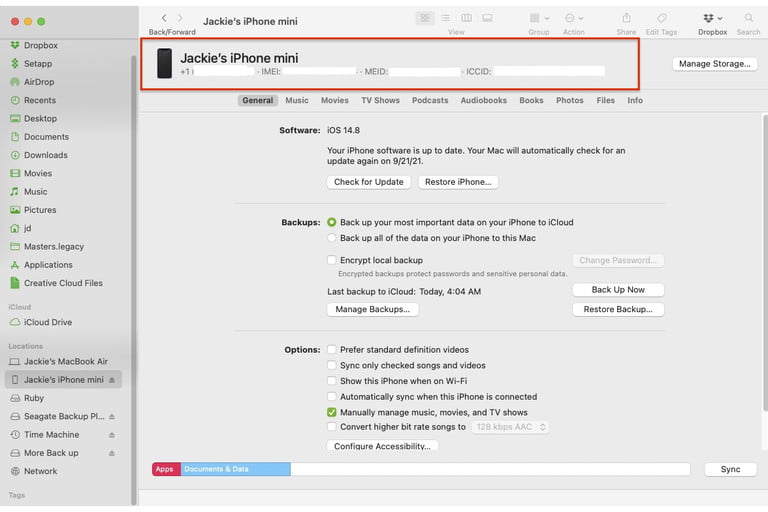Enable Encrypt local backup checkbox

tap(332, 260)
